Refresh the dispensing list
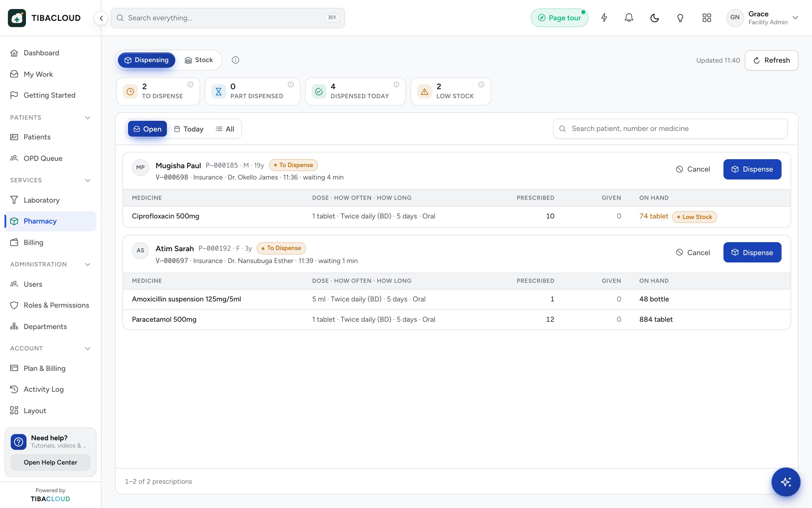This screenshot has height=508, width=812. click(771, 60)
